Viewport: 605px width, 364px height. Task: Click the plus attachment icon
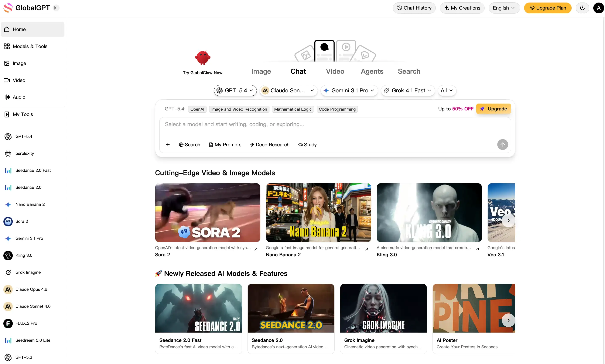tap(168, 145)
